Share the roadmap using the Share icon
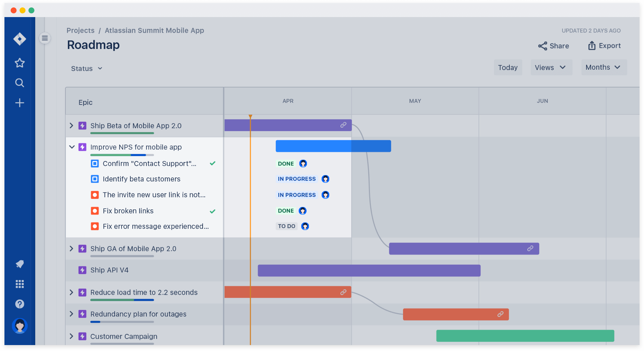Viewport: 644px width, 351px height. pos(543,46)
